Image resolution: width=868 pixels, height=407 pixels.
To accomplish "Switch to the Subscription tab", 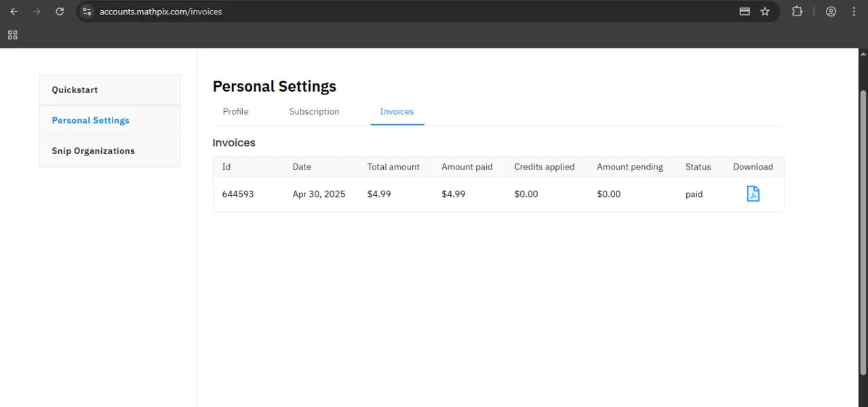I will pos(314,111).
